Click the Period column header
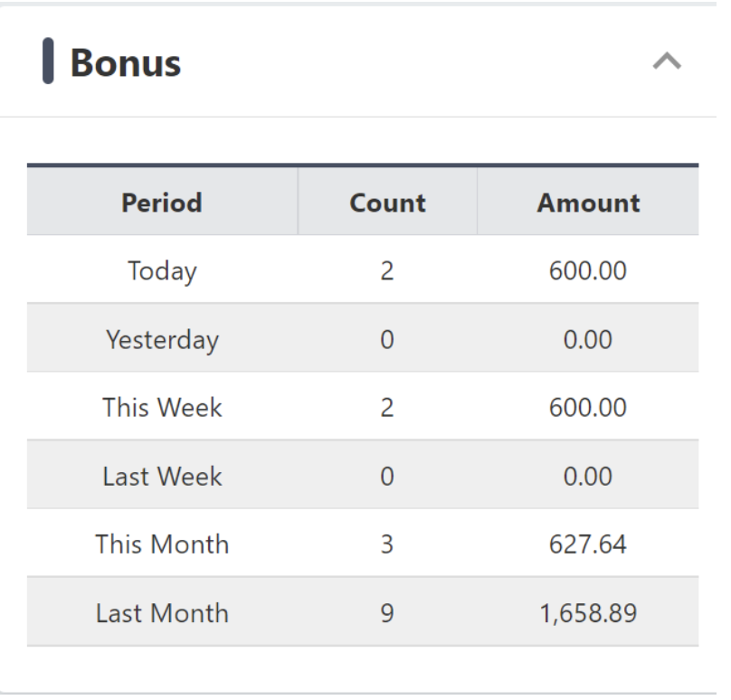 (x=162, y=203)
